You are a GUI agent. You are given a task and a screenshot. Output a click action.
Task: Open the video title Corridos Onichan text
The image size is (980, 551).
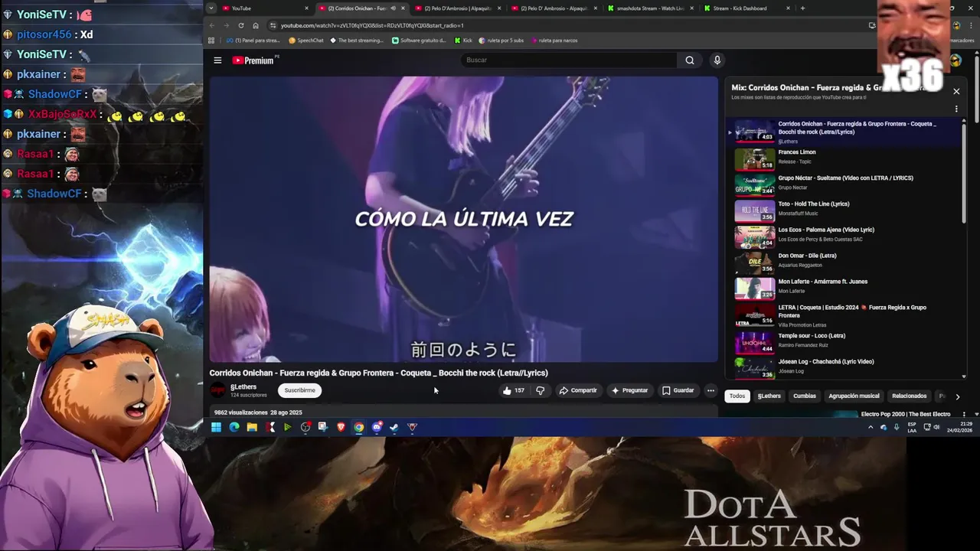pyautogui.click(x=379, y=373)
